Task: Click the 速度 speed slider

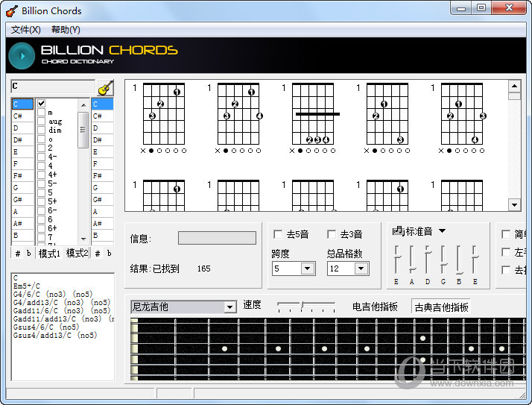Action: pyautogui.click(x=306, y=306)
